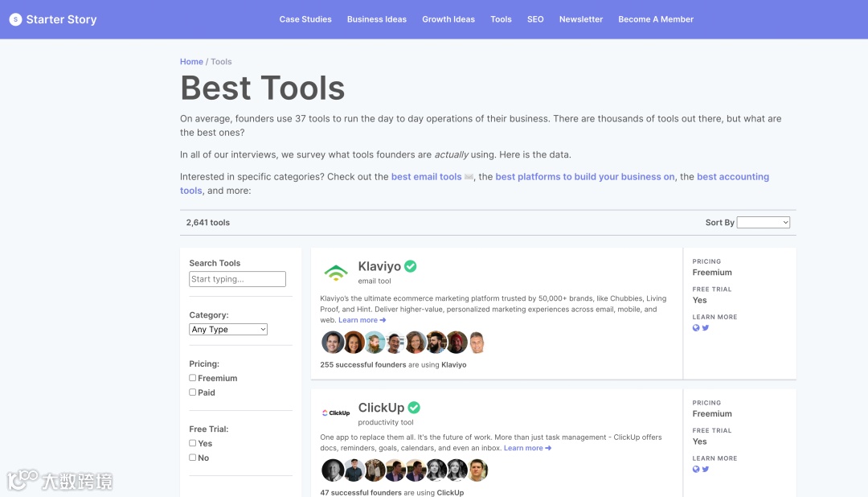Enable the Freemium pricing checkbox
The image size is (868, 497).
[x=193, y=378]
